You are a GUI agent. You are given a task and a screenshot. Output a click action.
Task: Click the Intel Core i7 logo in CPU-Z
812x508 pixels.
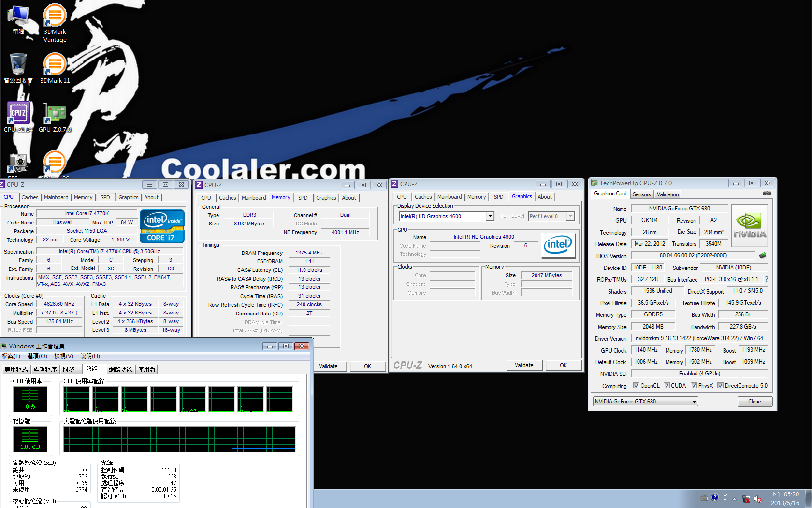[162, 226]
